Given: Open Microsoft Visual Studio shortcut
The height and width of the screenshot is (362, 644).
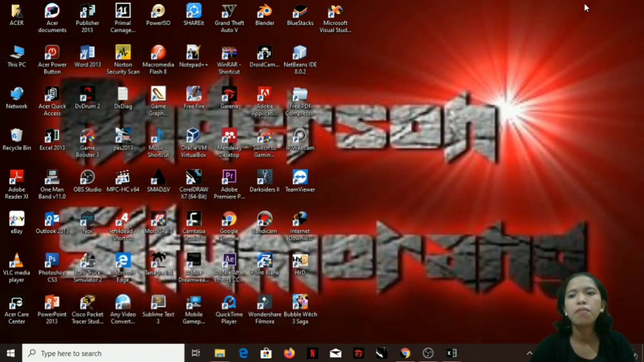Looking at the screenshot, I should coord(335,19).
